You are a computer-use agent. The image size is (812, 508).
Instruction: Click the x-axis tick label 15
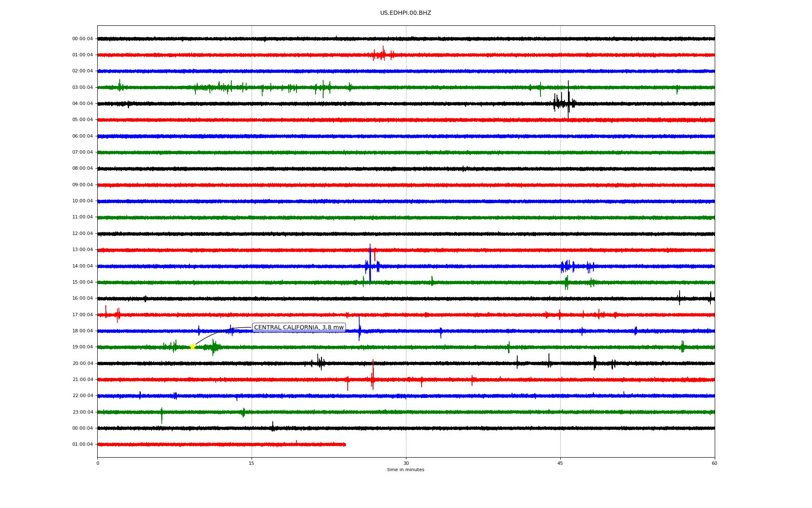click(252, 463)
